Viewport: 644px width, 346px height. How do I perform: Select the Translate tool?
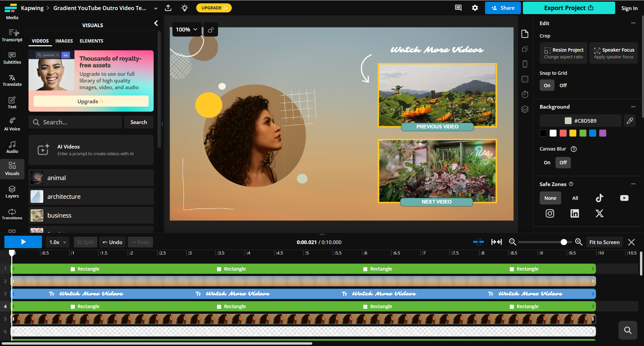pyautogui.click(x=12, y=80)
